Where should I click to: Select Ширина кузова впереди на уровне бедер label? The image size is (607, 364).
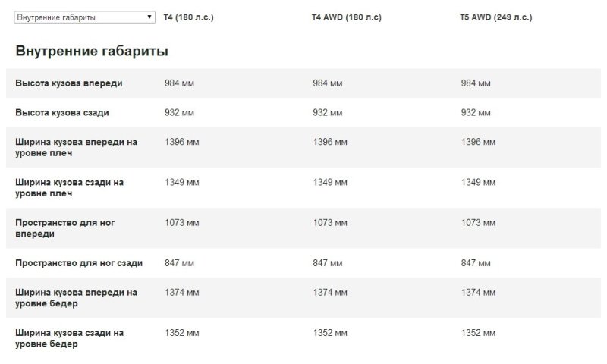tap(76, 297)
